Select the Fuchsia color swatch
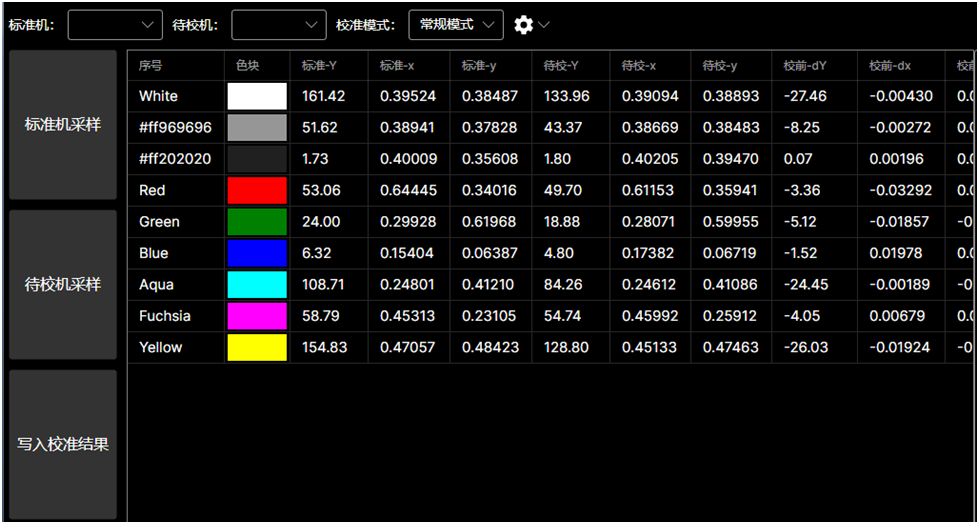979x524 pixels. pyautogui.click(x=257, y=316)
